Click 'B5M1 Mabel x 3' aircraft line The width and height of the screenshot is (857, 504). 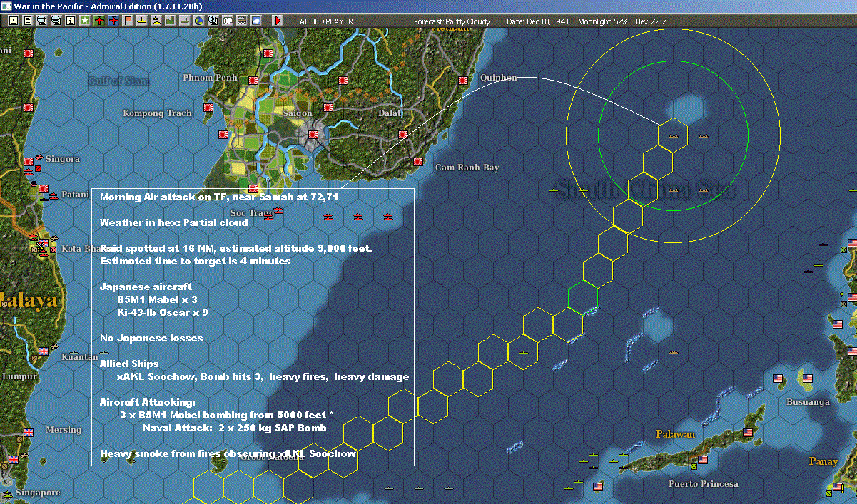pos(157,299)
